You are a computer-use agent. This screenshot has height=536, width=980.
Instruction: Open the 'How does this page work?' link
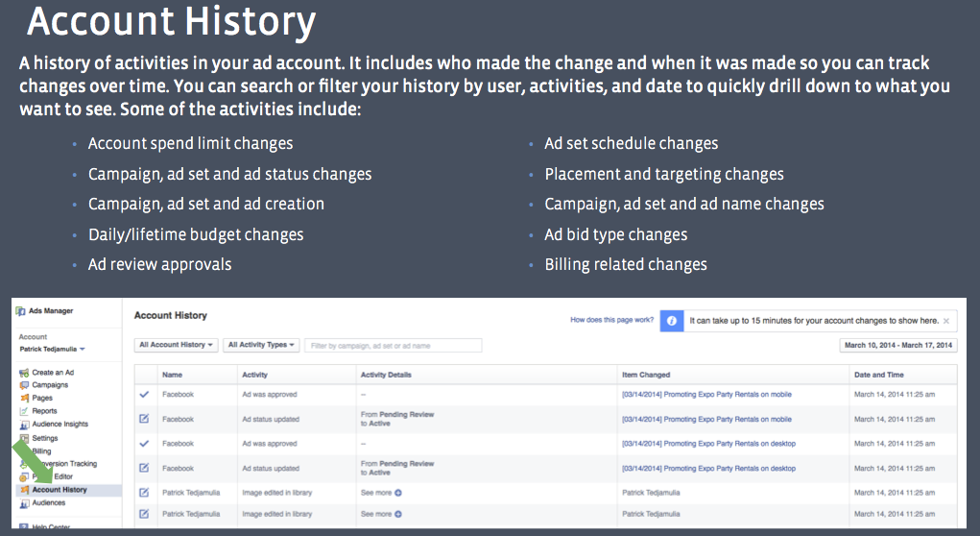[x=611, y=320]
